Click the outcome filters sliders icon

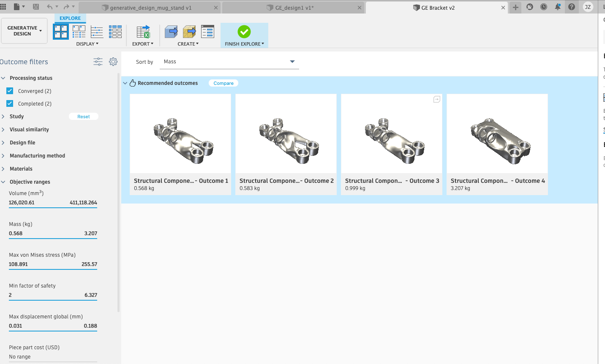(98, 62)
